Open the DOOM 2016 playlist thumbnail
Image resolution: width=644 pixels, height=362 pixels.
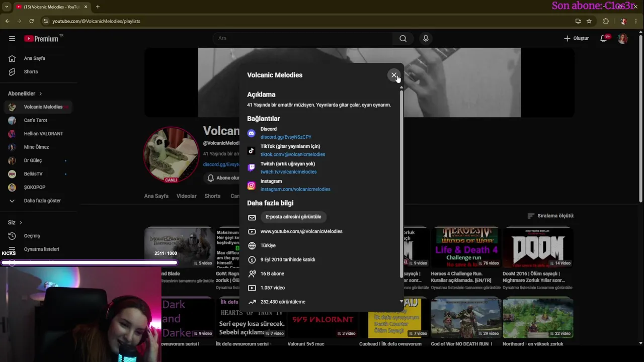[538, 247]
